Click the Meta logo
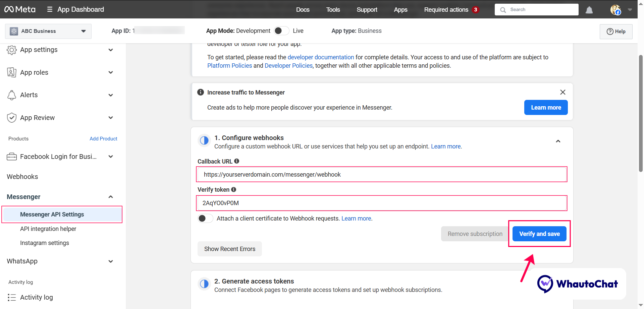This screenshot has width=644, height=309. coord(19,9)
